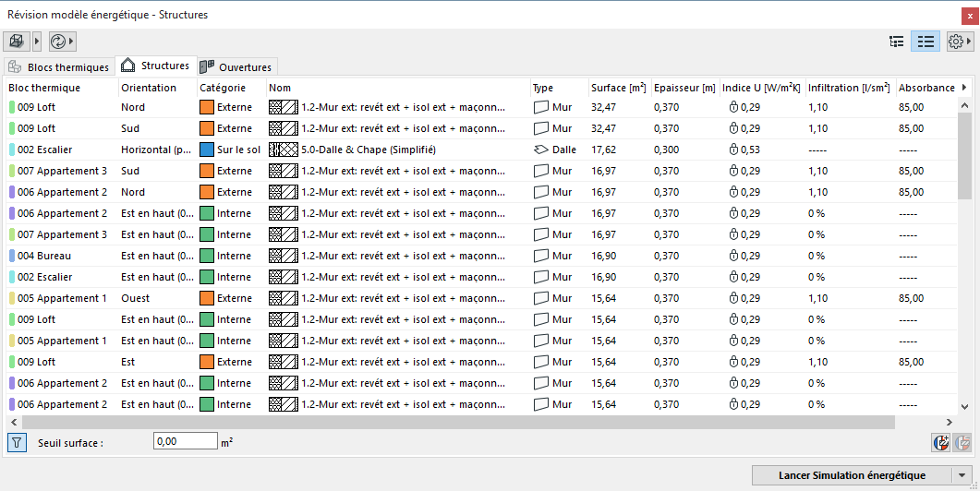Click the purple block color of 006 Appartement 2 Nord

coord(12,192)
